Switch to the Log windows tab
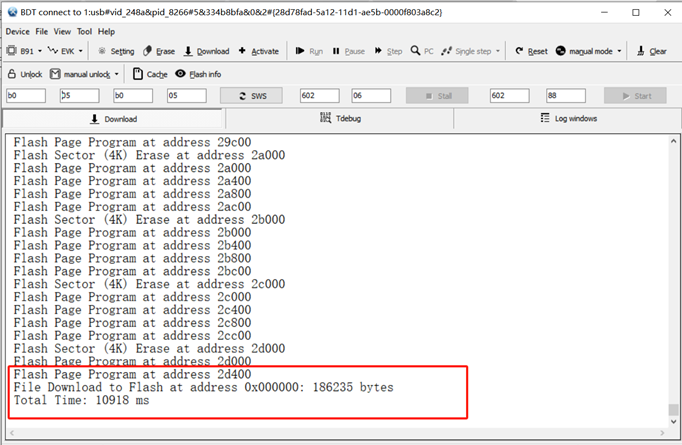Screen dimensions: 682x445 coord(567,118)
